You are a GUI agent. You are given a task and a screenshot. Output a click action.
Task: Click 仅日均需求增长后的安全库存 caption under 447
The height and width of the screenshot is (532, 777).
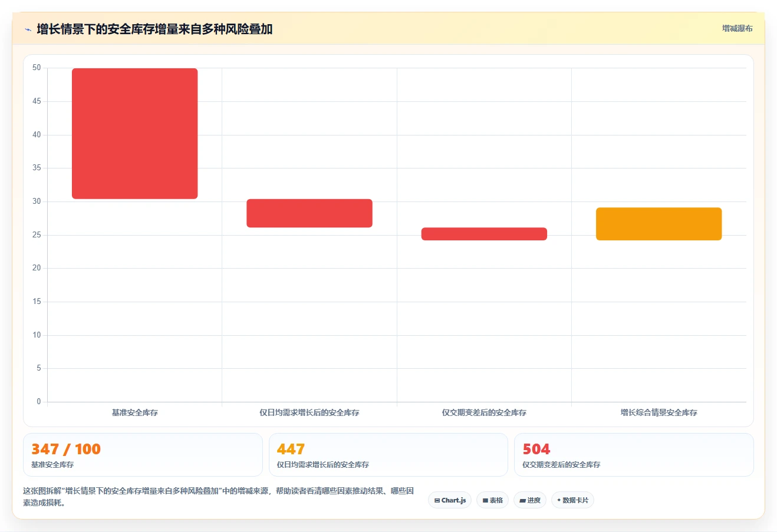click(323, 465)
